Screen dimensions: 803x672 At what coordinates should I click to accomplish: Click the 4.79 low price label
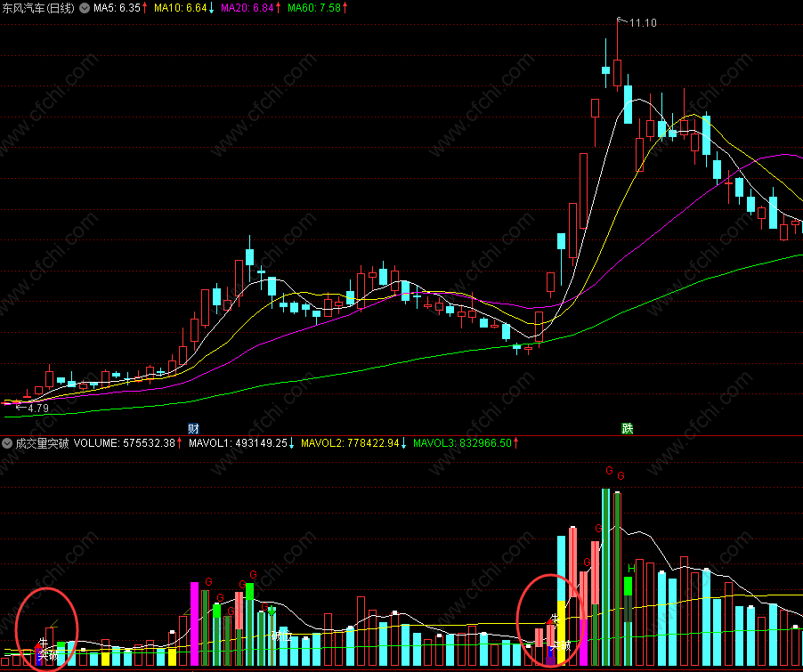pos(38,409)
